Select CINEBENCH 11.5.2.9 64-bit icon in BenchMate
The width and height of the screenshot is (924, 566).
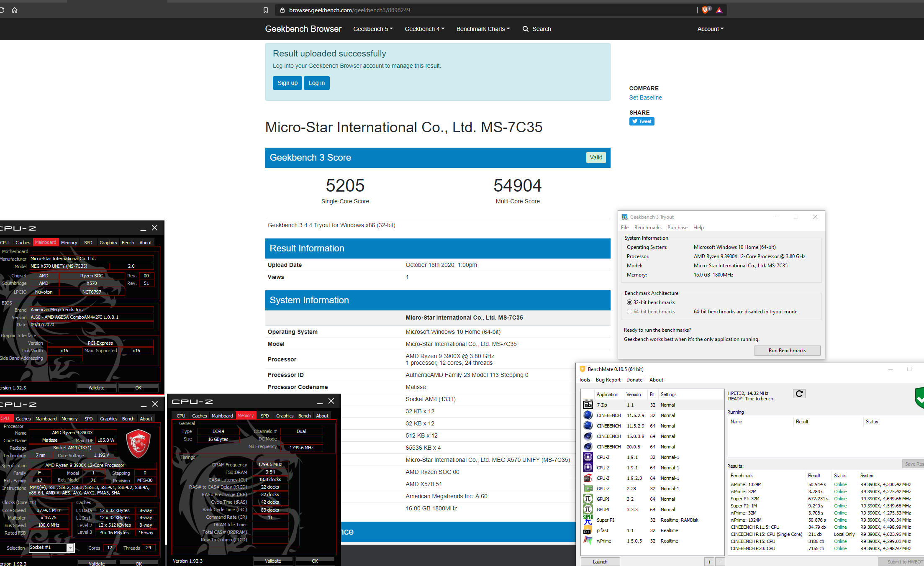(588, 426)
